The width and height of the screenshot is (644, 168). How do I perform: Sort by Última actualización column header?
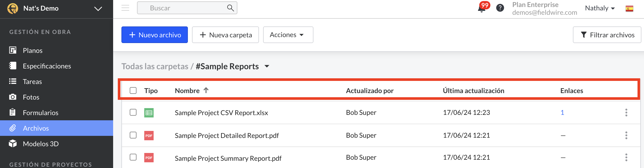pyautogui.click(x=474, y=91)
